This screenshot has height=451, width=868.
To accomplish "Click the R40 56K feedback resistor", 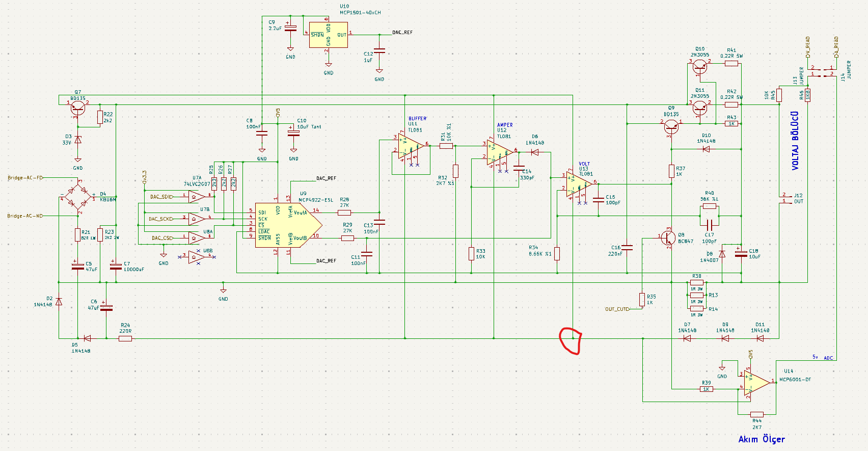I will 709,206.
